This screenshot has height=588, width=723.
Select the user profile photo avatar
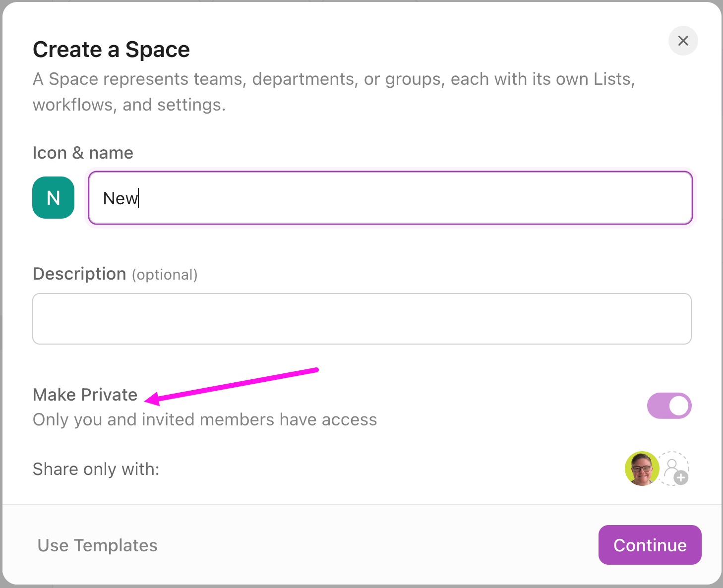(642, 469)
